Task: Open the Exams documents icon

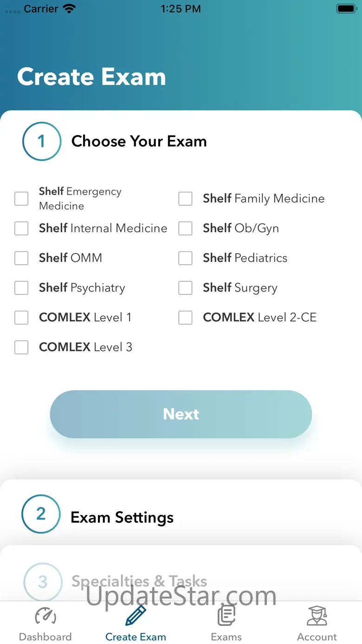Action: point(226,617)
